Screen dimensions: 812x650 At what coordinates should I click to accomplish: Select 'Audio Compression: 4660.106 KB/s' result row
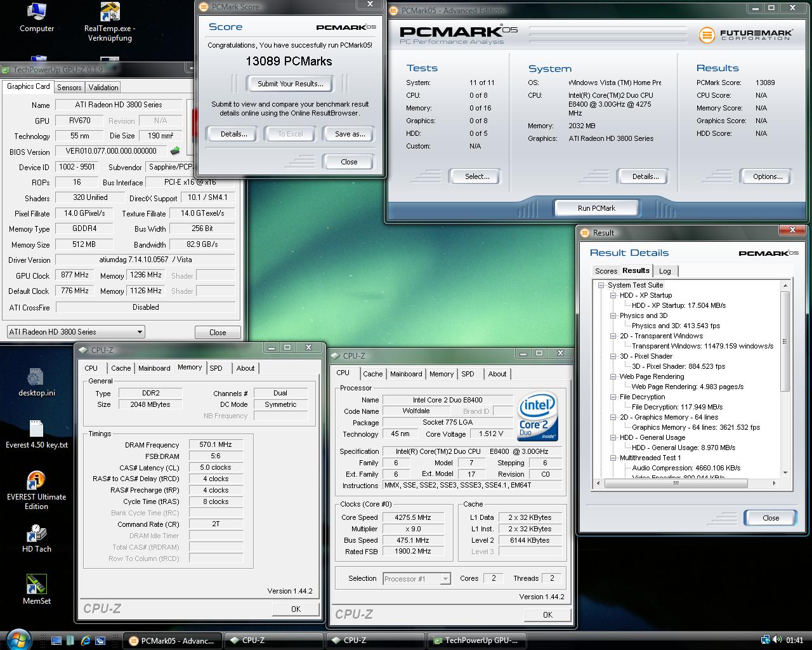[686, 468]
